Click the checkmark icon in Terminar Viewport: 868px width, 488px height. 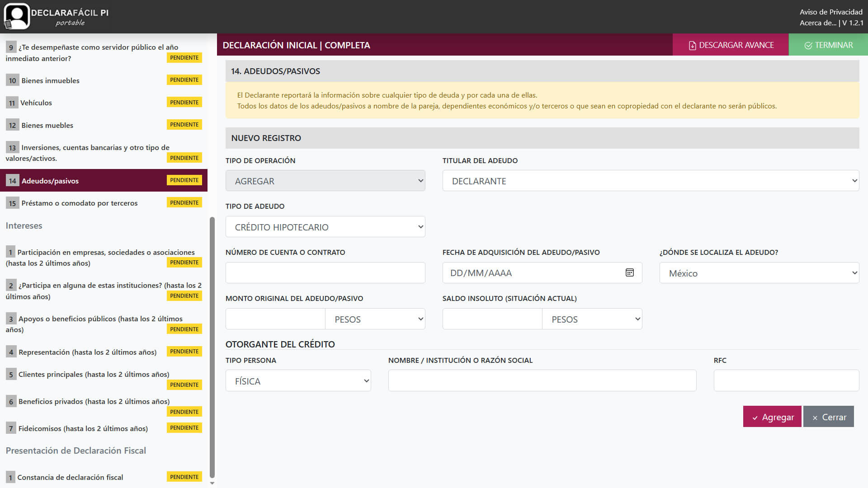(808, 45)
